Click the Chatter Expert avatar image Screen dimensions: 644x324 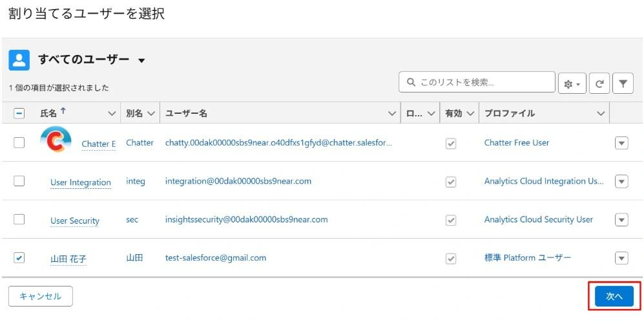pyautogui.click(x=56, y=139)
